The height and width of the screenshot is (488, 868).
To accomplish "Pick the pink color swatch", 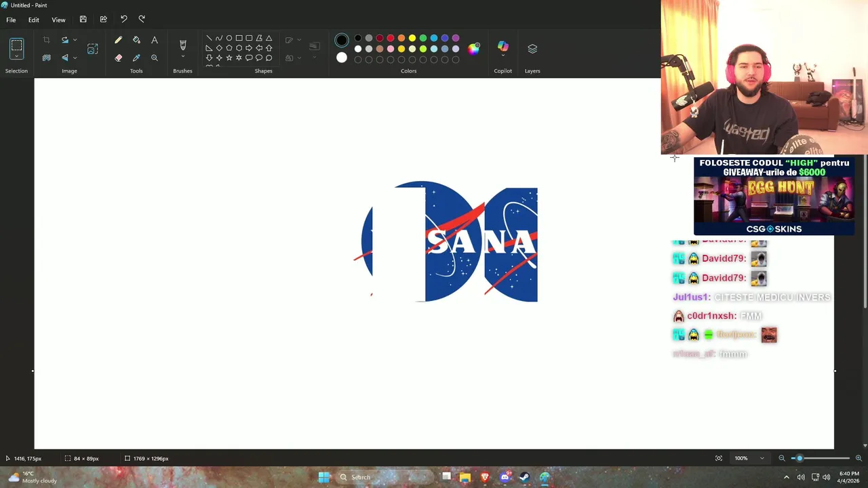I will click(x=391, y=49).
